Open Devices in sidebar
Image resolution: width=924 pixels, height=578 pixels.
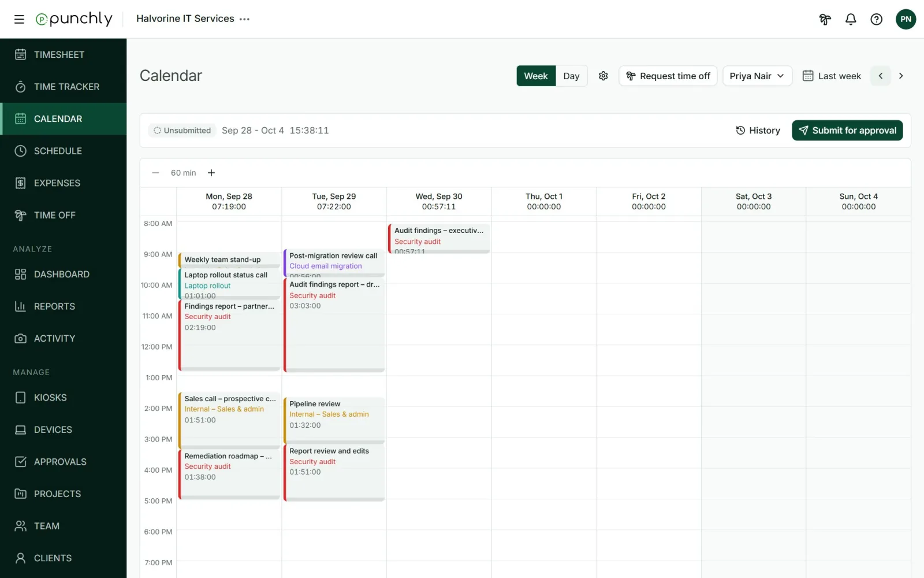click(x=64, y=429)
